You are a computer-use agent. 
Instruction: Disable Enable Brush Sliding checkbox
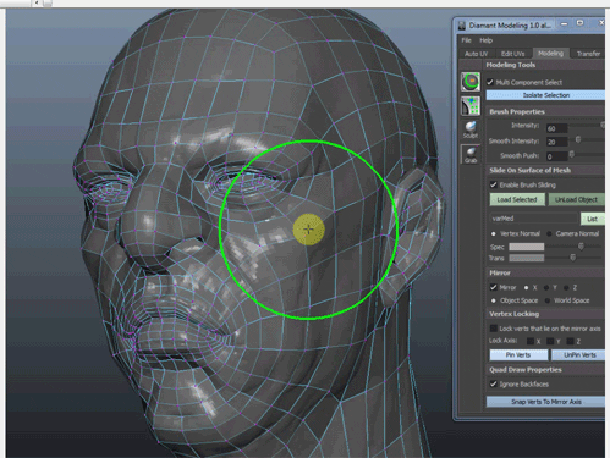(x=492, y=185)
